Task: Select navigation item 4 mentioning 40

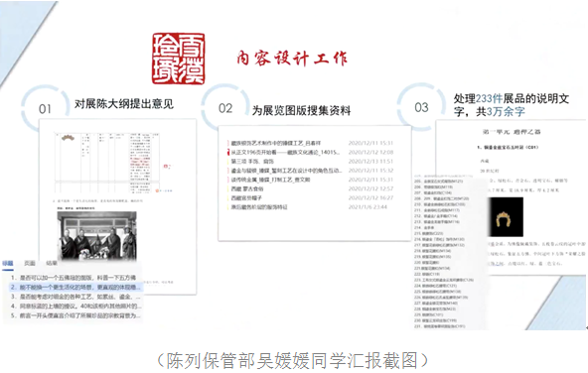Action: tap(76, 306)
